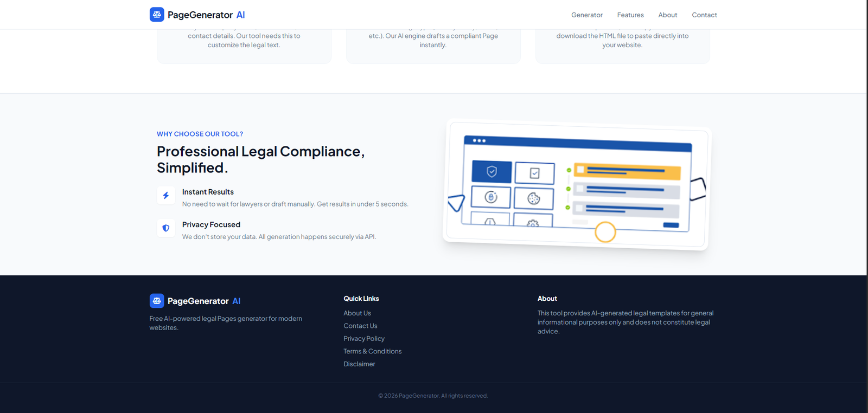868x413 pixels.
Task: Open the Privacy Policy footer link
Action: pyautogui.click(x=363, y=339)
